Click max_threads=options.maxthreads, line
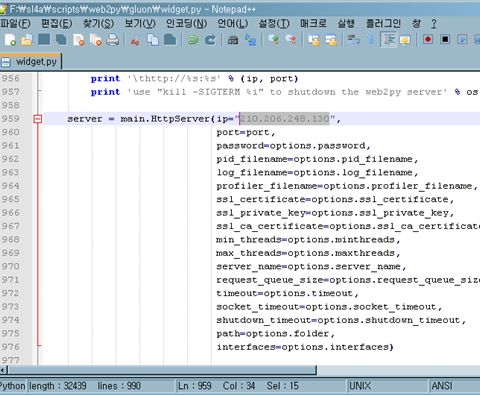Viewport: 480px width, 395px height. (x=308, y=253)
